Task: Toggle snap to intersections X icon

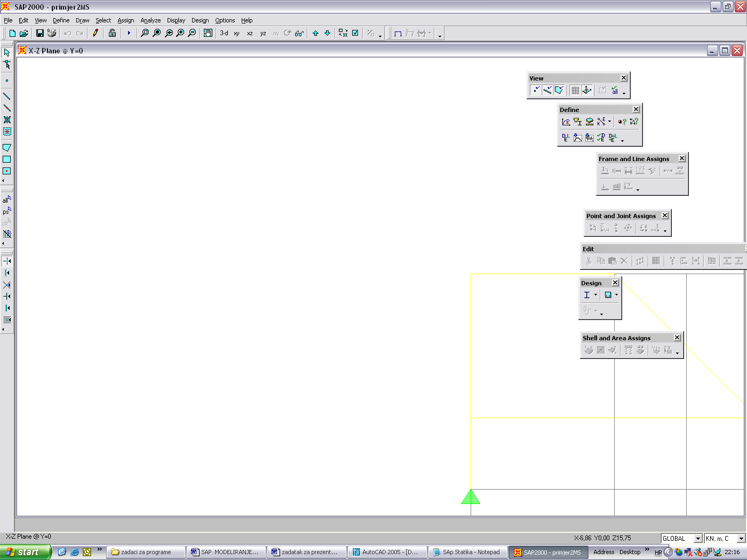Action: pos(7,285)
